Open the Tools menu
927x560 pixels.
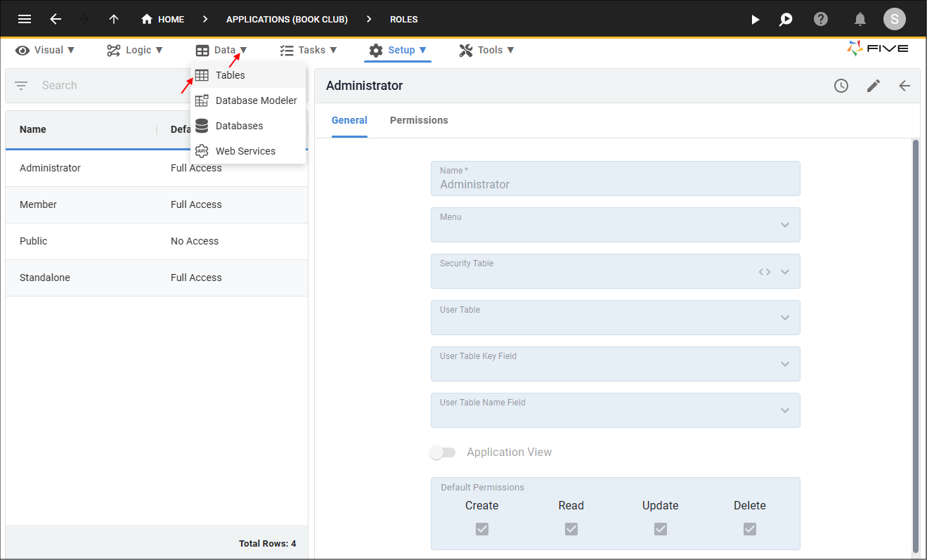coord(486,50)
